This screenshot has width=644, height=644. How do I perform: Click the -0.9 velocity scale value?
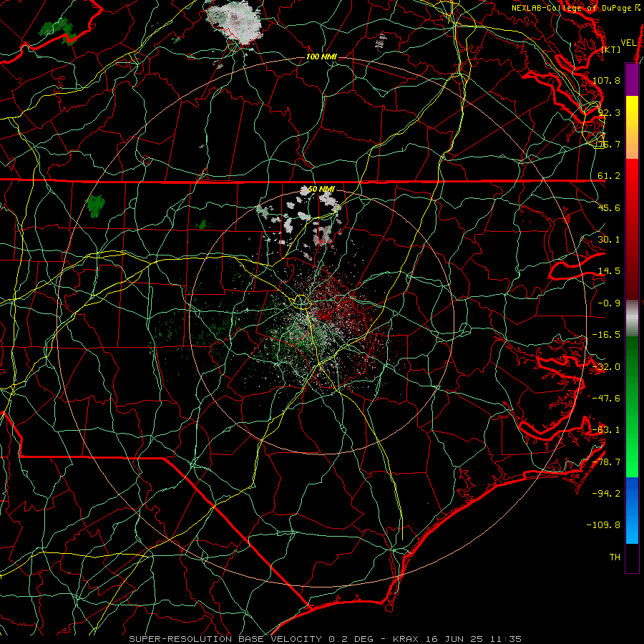pyautogui.click(x=609, y=303)
